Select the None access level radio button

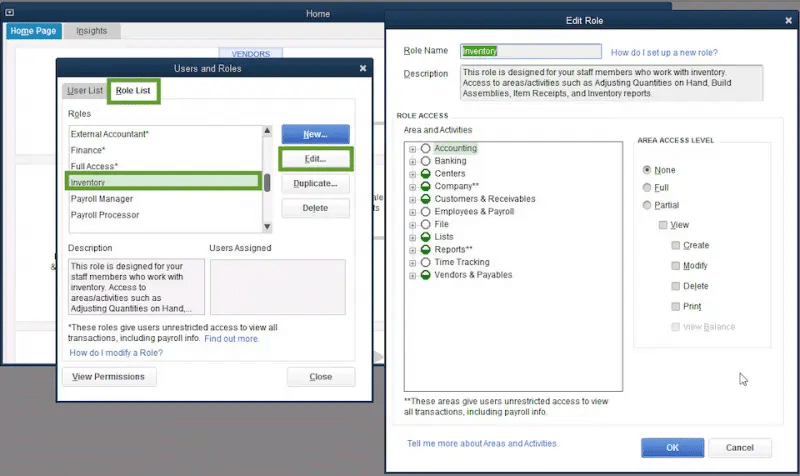click(647, 170)
